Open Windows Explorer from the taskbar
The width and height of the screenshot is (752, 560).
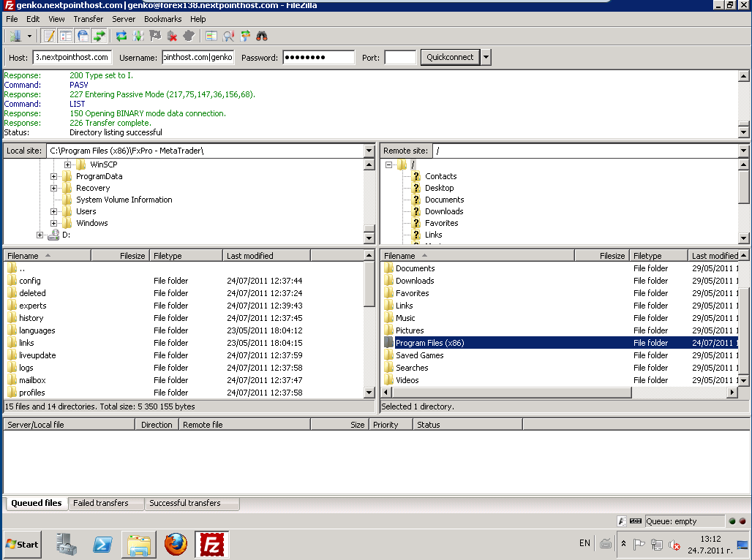point(138,544)
